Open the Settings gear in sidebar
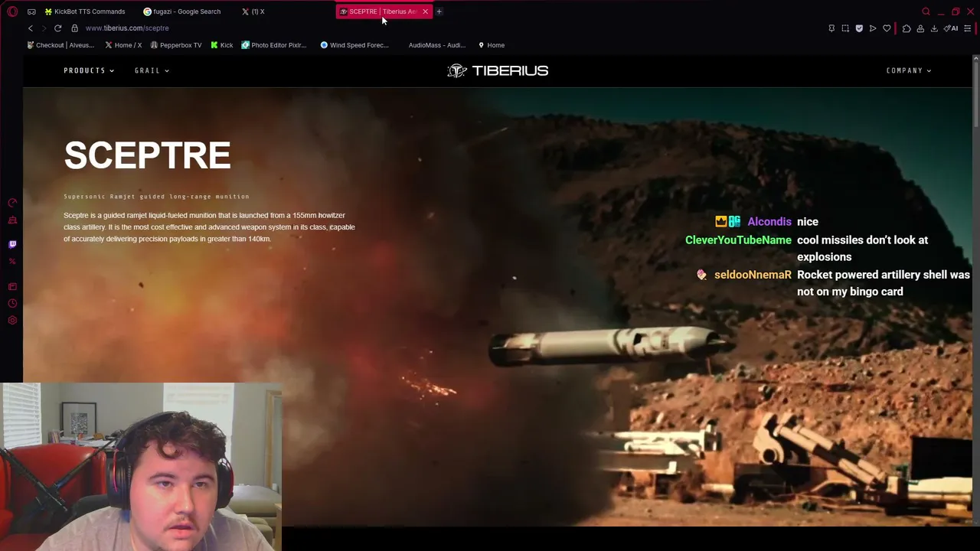The image size is (980, 551). [12, 320]
